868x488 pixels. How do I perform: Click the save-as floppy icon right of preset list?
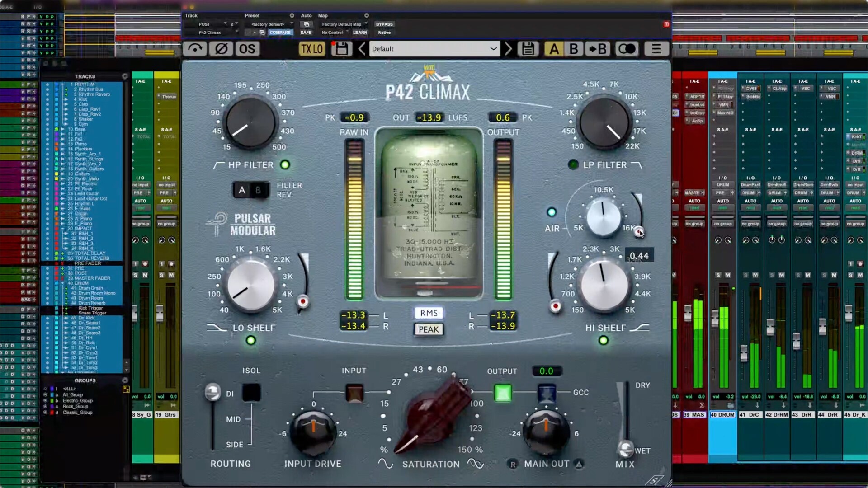528,48
